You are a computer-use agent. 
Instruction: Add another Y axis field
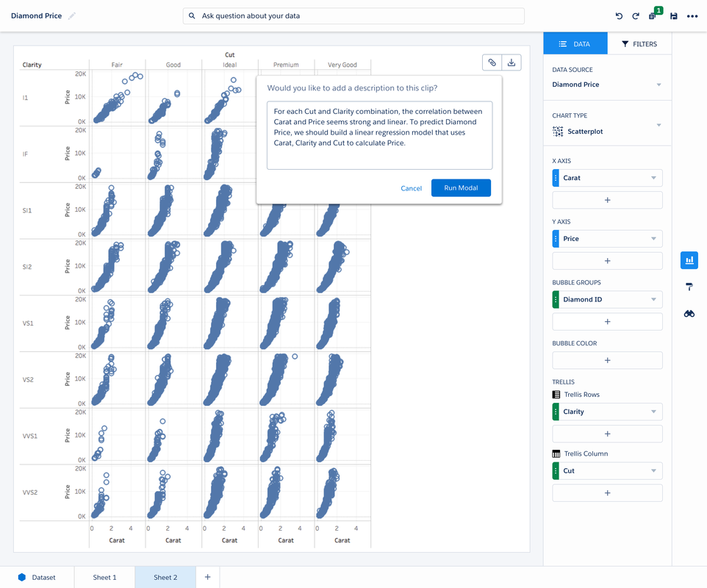pyautogui.click(x=607, y=261)
